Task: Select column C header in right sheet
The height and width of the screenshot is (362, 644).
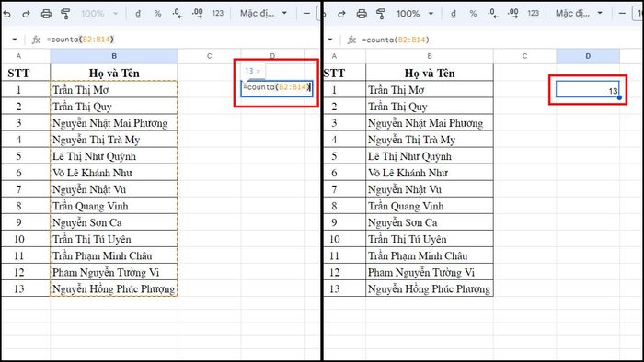Action: tap(525, 56)
